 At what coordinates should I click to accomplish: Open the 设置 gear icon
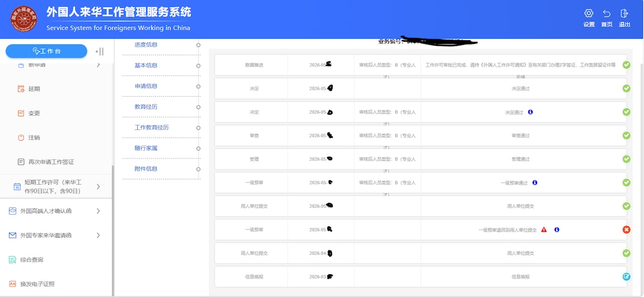coord(589,13)
